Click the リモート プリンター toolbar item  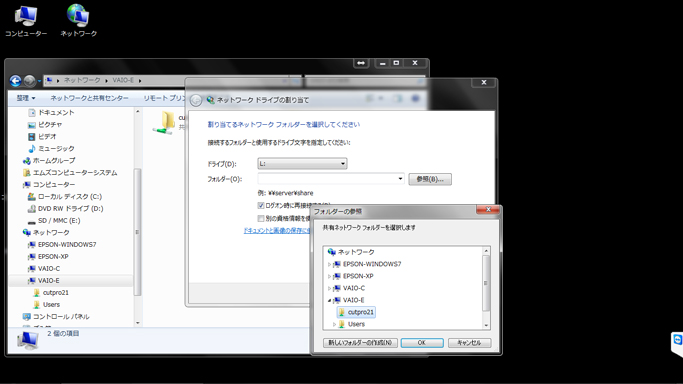point(165,98)
